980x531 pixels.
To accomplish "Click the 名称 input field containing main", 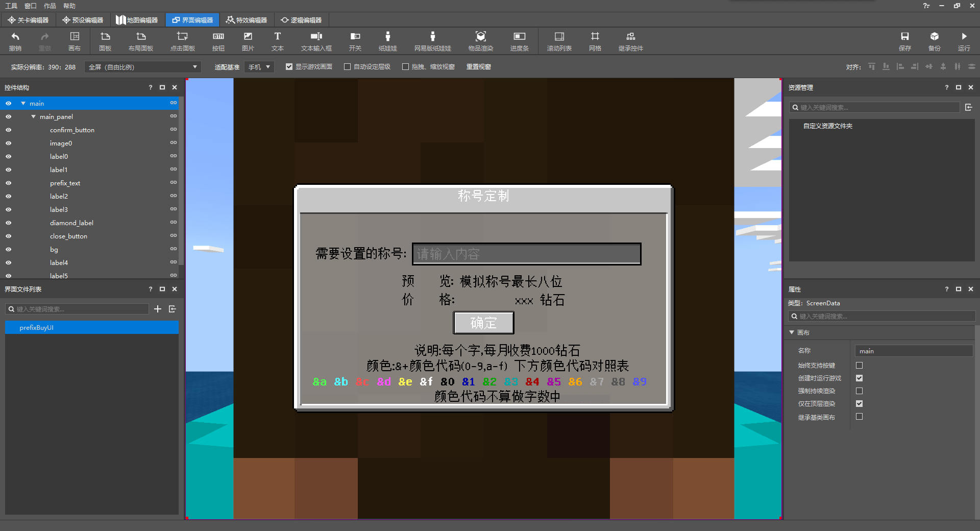I will coord(913,351).
